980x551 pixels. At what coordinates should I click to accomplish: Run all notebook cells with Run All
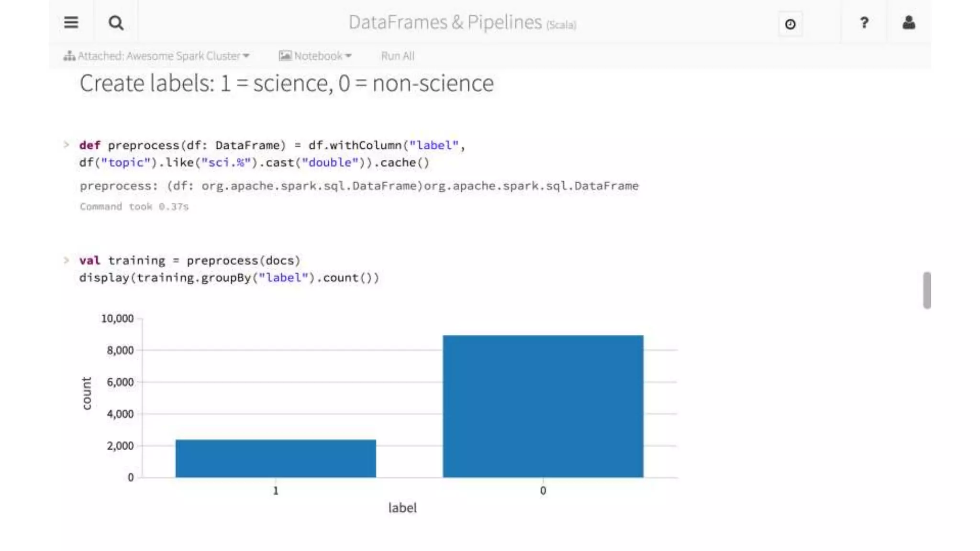pos(398,56)
